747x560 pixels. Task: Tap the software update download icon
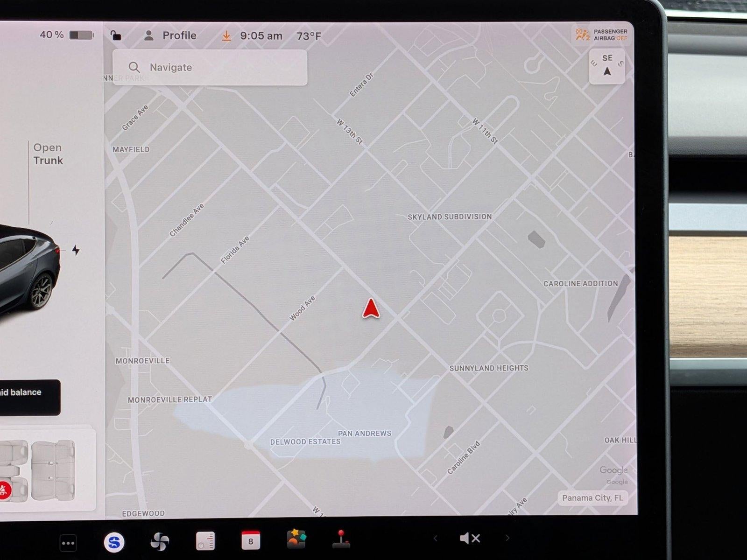pos(226,36)
